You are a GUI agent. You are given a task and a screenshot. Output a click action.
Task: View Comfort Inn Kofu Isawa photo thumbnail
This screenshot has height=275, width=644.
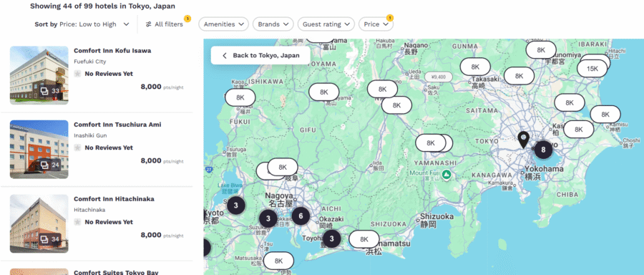click(39, 75)
